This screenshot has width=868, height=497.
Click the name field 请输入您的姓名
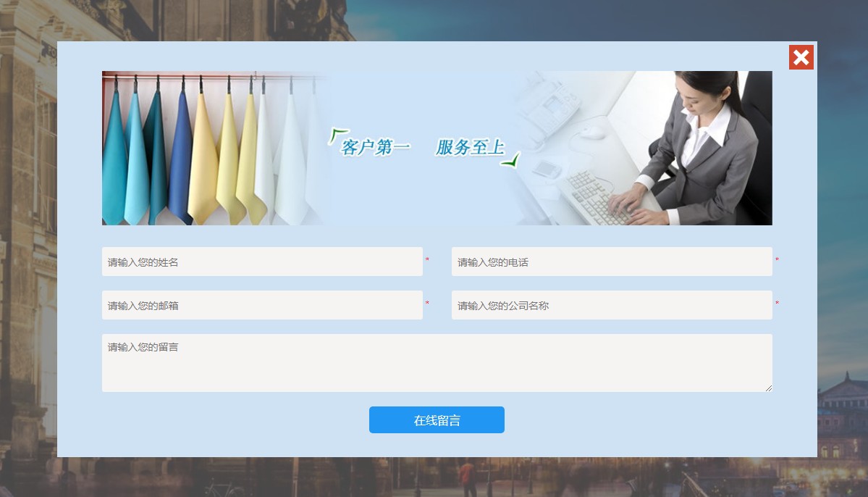(x=262, y=262)
